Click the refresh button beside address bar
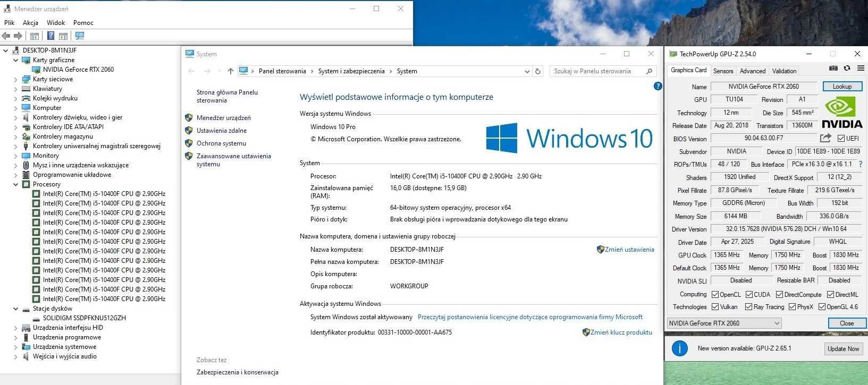This screenshot has width=868, height=385. coord(538,71)
